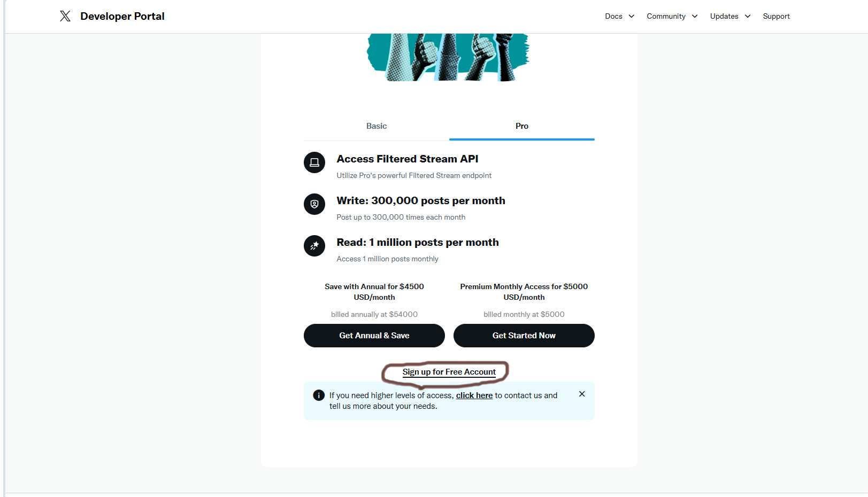Expand the Docs dropdown menu
Image resolution: width=868 pixels, height=497 pixels.
pos(619,16)
